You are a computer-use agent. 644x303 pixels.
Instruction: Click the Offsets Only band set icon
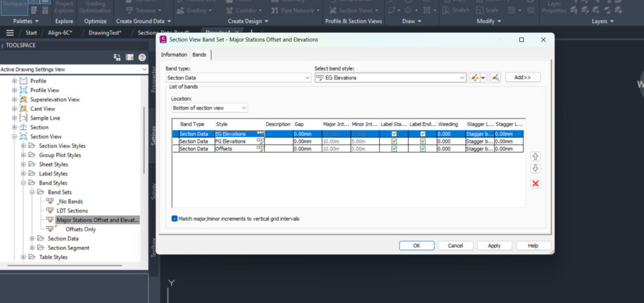pyautogui.click(x=51, y=229)
